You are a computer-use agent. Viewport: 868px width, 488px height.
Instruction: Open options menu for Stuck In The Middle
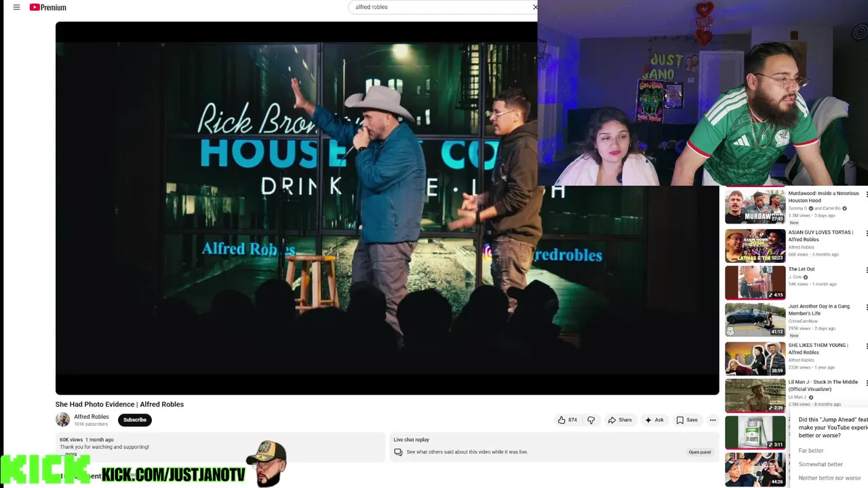point(866,384)
